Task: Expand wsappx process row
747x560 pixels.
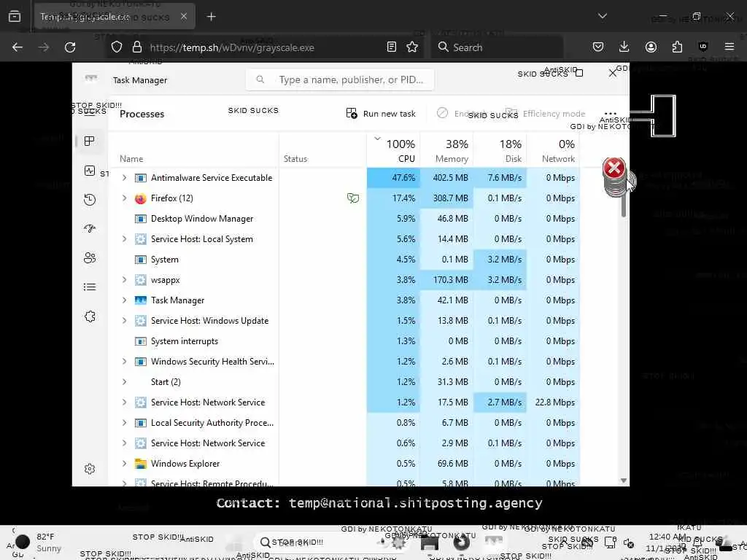Action: tap(124, 280)
